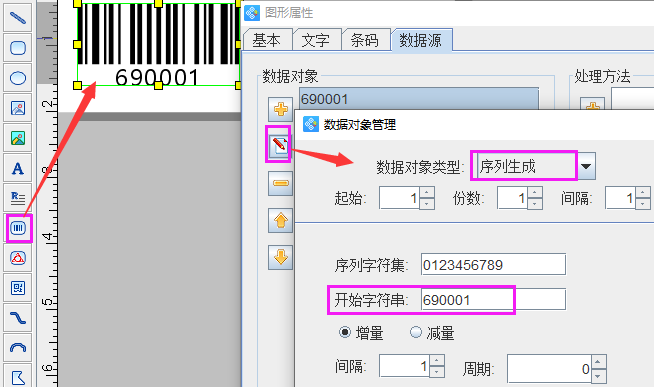Switch to the 文字 tab
Image resolution: width=654 pixels, height=387 pixels.
pyautogui.click(x=316, y=40)
